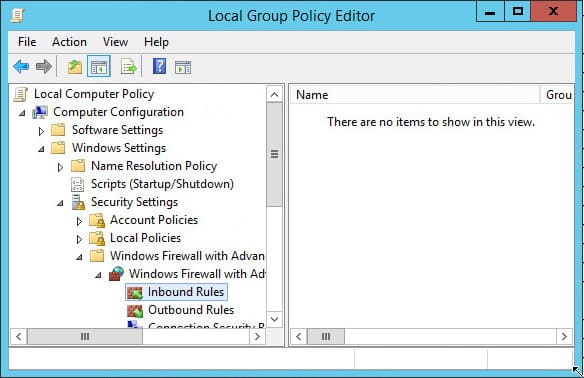Click tree pane vertical scrollbar thumb

tap(274, 154)
